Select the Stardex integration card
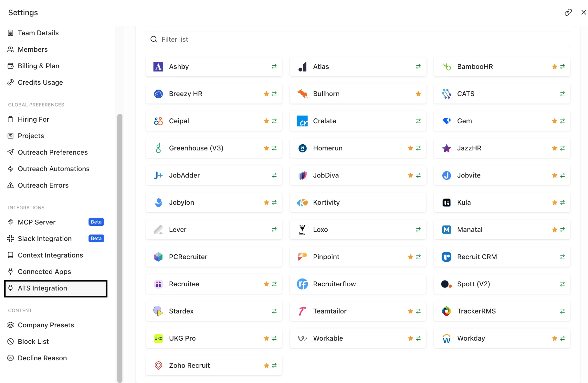 tap(214, 311)
